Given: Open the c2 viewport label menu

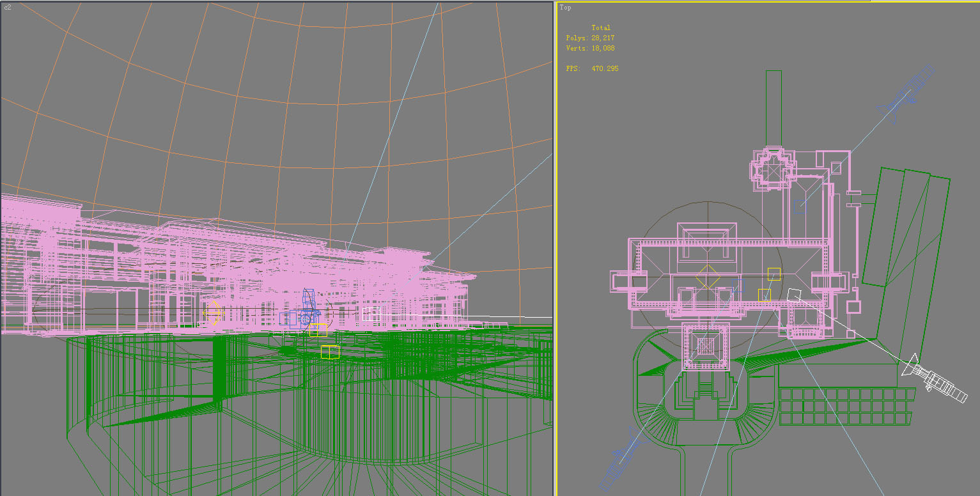Looking at the screenshot, I should pos(8,8).
